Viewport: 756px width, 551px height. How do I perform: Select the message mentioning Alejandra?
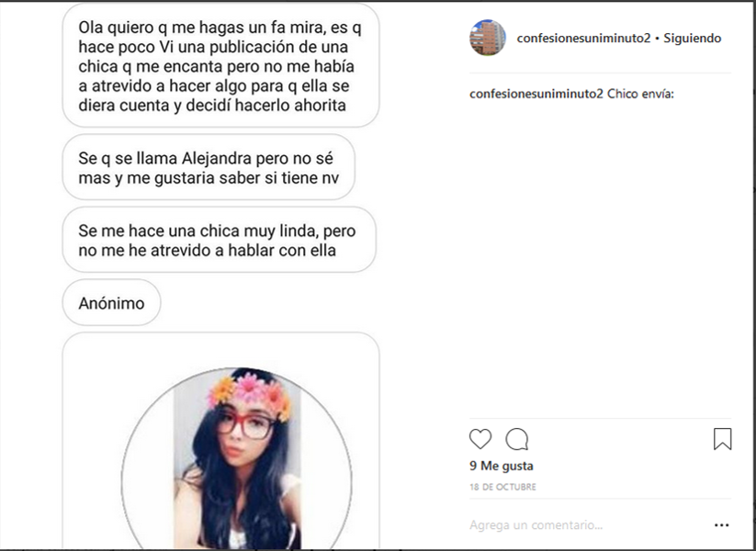[x=209, y=167]
